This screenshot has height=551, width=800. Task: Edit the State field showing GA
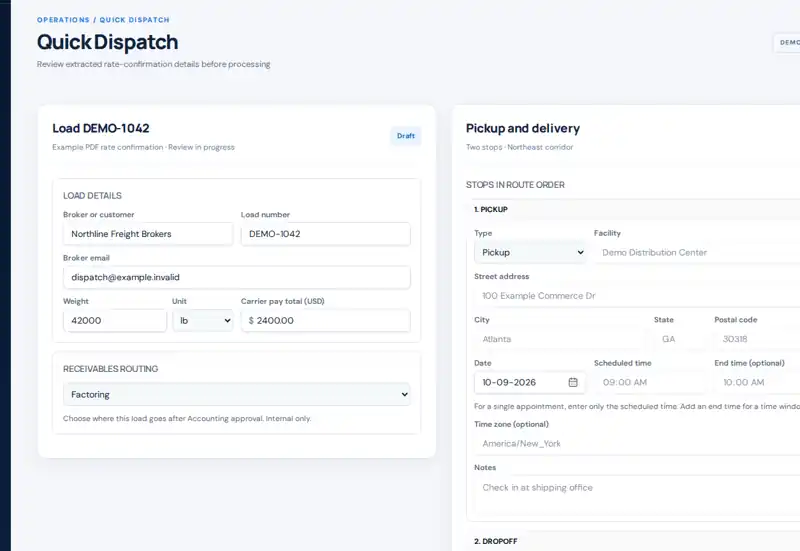(680, 339)
